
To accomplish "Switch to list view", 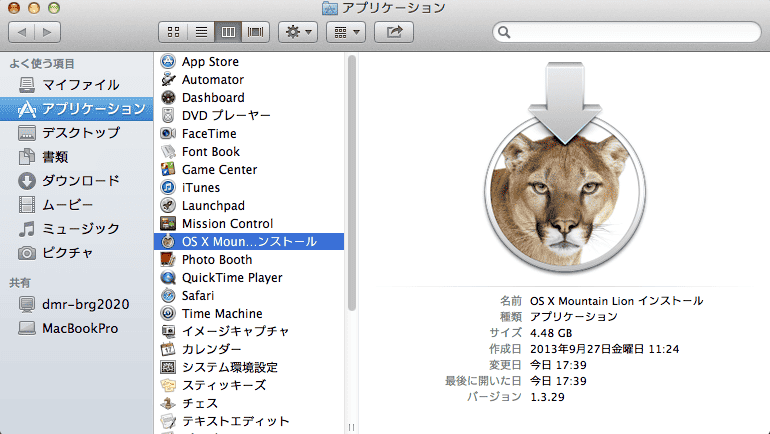I will click(x=201, y=32).
